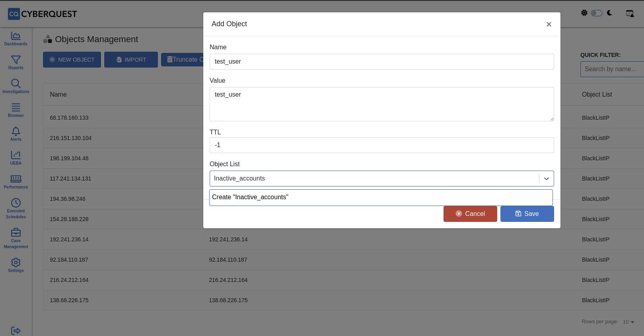Click value cell 216.24.212.164
Viewport: 644px width, 336px height.
[x=228, y=280]
